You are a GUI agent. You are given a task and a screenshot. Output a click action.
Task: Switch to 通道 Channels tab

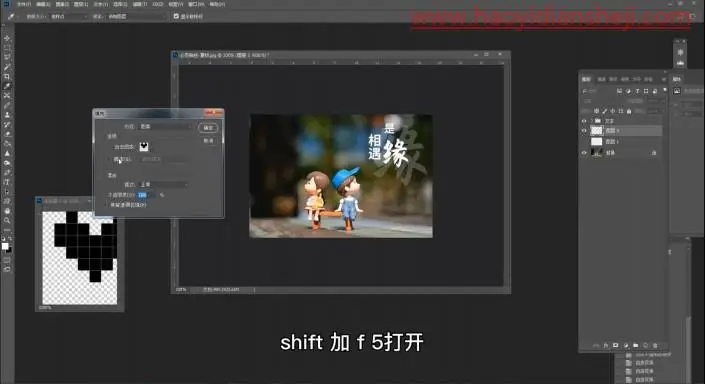click(x=602, y=79)
